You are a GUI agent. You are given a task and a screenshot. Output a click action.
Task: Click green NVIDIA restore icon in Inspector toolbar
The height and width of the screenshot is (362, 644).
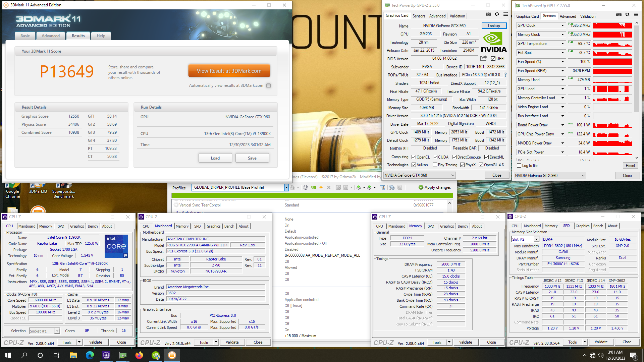tap(313, 187)
